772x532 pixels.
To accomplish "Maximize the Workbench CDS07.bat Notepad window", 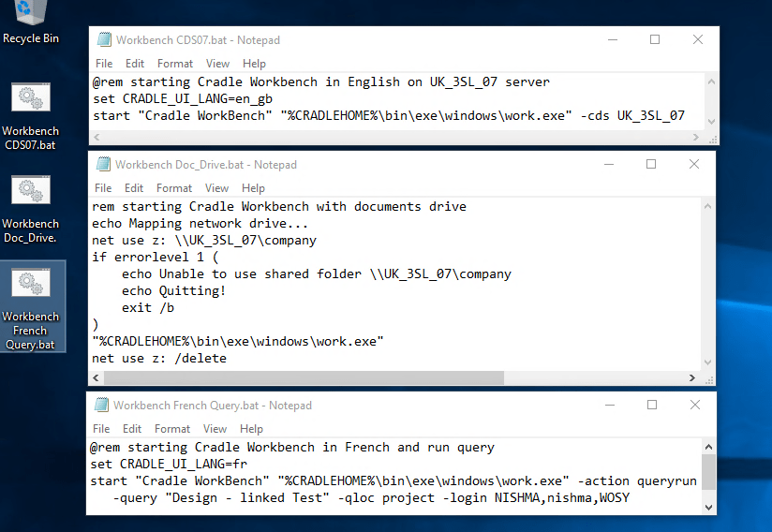I will pyautogui.click(x=655, y=39).
